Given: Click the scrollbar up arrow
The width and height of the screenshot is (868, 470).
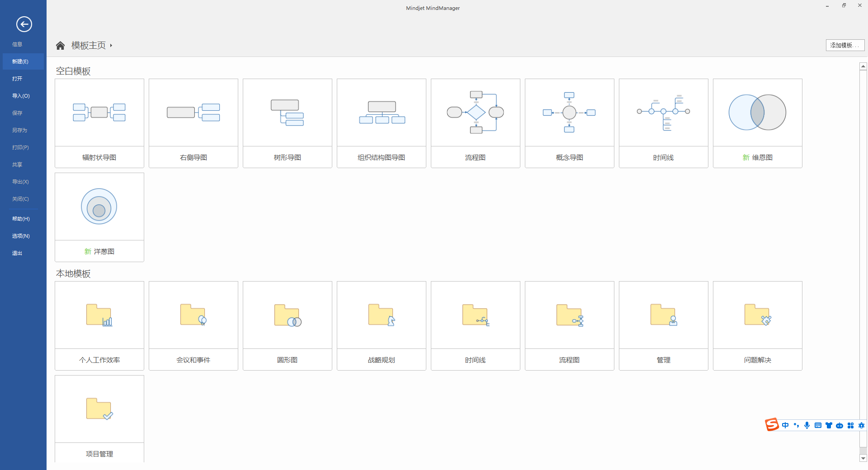Looking at the screenshot, I should tap(863, 66).
